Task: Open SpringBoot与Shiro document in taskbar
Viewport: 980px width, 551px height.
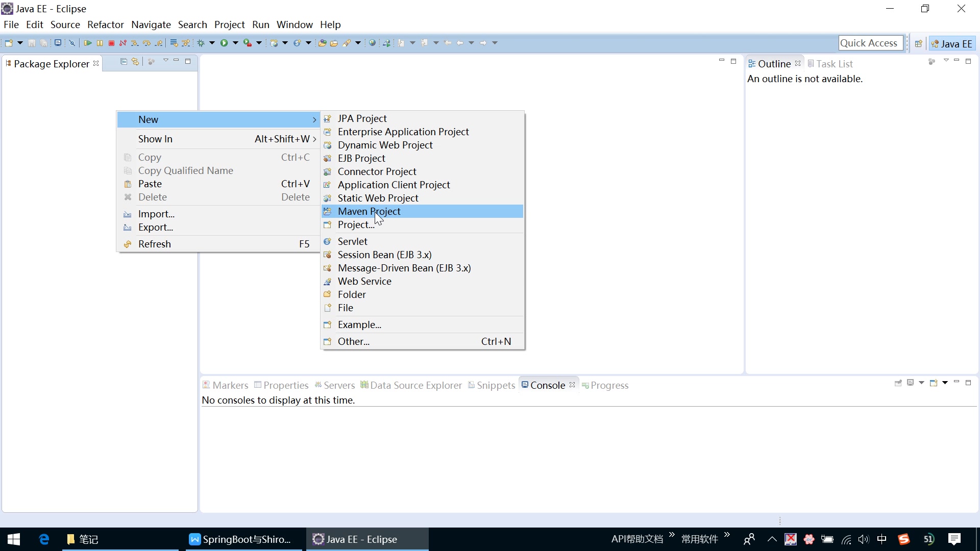Action: [x=241, y=539]
